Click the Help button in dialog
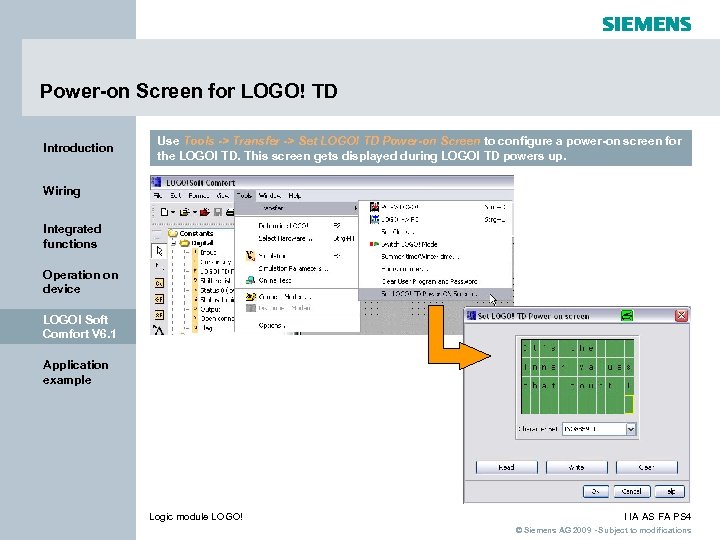The width and height of the screenshot is (720, 540). pyautogui.click(x=670, y=491)
